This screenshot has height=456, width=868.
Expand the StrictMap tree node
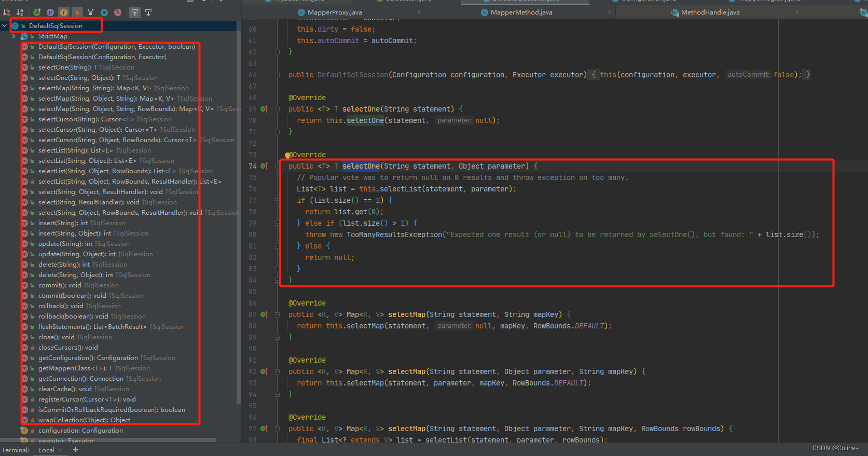click(13, 36)
